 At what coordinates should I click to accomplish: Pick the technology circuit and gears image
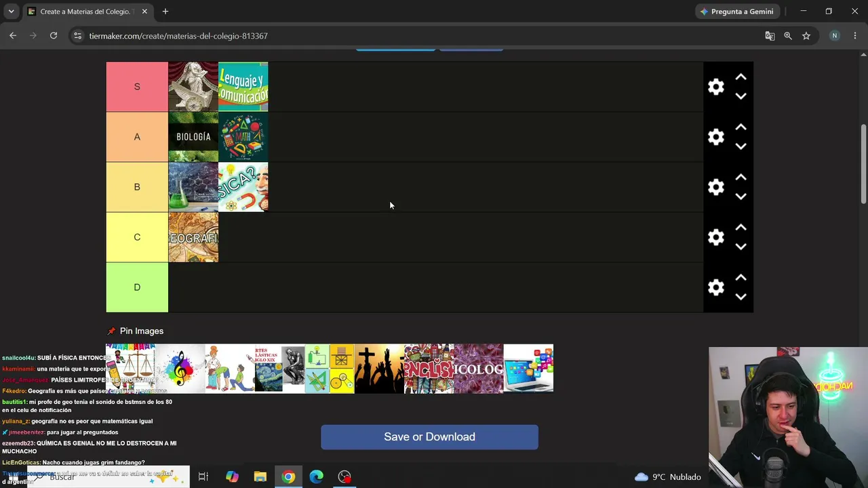pyautogui.click(x=330, y=368)
